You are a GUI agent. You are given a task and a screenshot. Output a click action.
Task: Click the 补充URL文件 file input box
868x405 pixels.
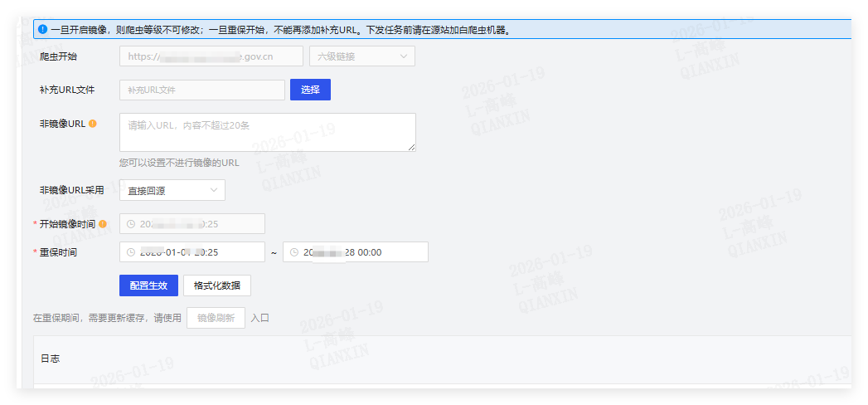point(202,90)
